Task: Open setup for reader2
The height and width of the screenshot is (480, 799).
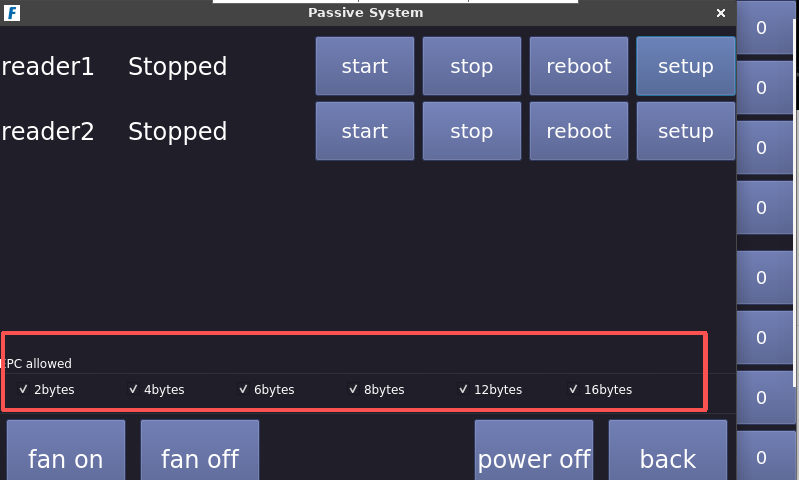Action: coord(685,131)
